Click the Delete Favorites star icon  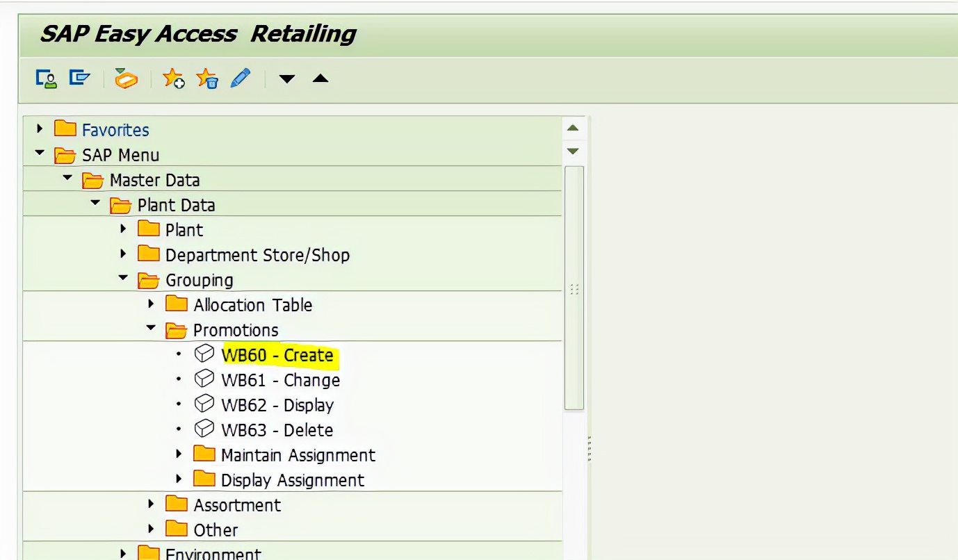click(x=207, y=79)
